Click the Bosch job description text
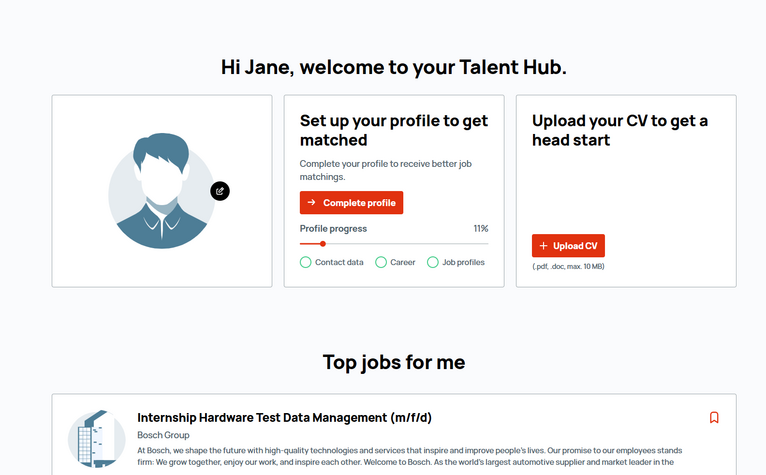Image resolution: width=766 pixels, height=475 pixels. pos(409,456)
